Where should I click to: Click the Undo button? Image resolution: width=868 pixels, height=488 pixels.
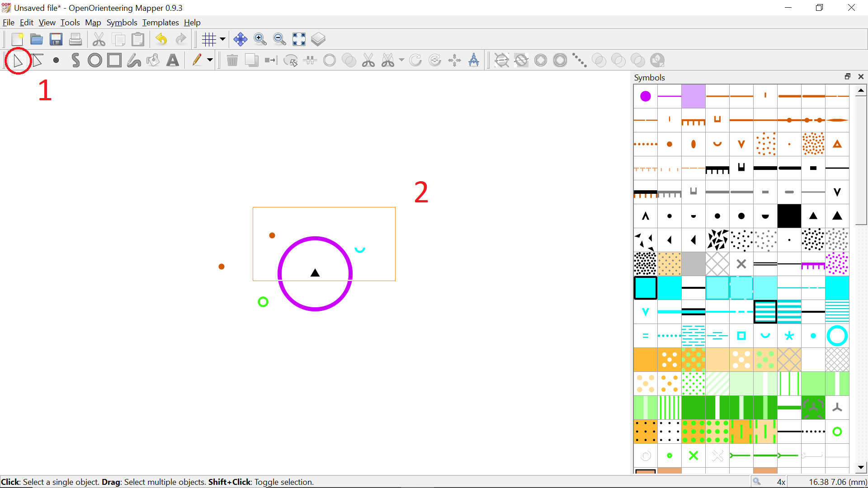(161, 39)
